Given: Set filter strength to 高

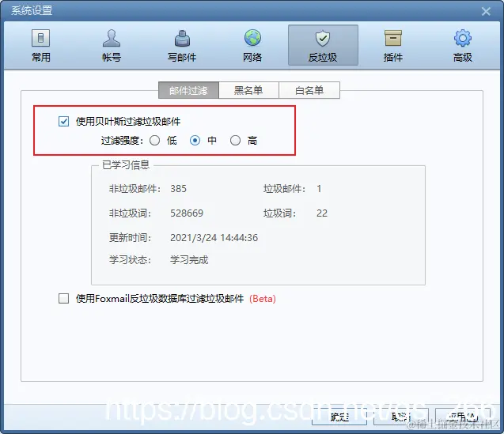Looking at the screenshot, I should [x=235, y=141].
